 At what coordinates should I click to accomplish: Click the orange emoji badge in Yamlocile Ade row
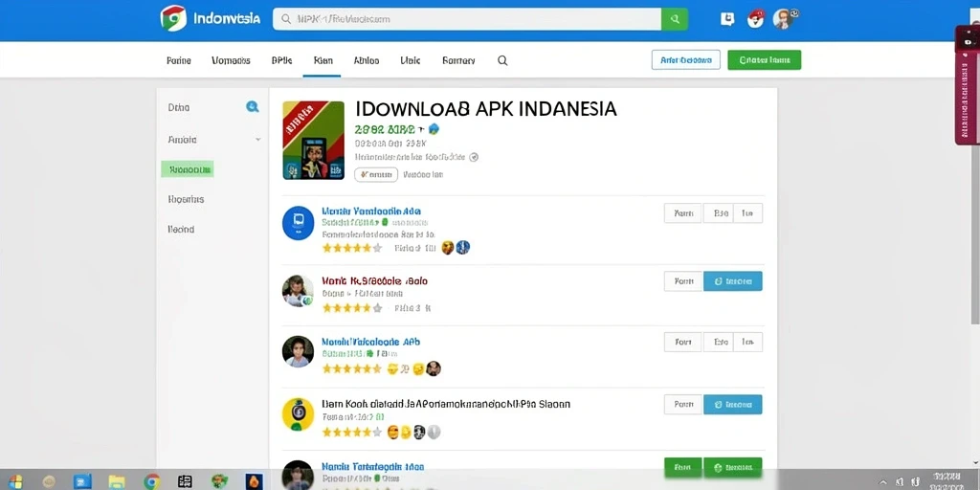(x=448, y=248)
